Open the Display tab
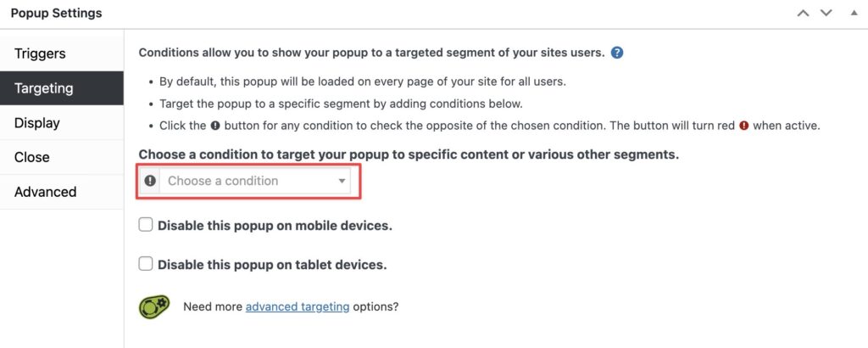 [x=62, y=122]
